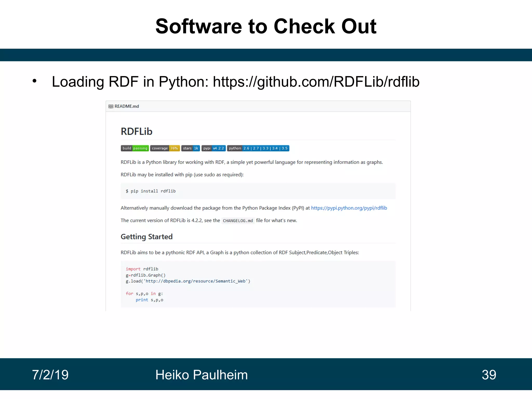Click the Getting Started heading

[x=147, y=237]
